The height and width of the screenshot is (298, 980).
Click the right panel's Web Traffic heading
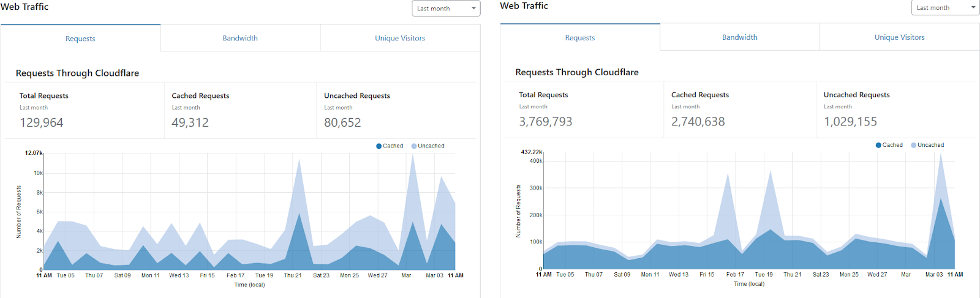click(x=524, y=6)
